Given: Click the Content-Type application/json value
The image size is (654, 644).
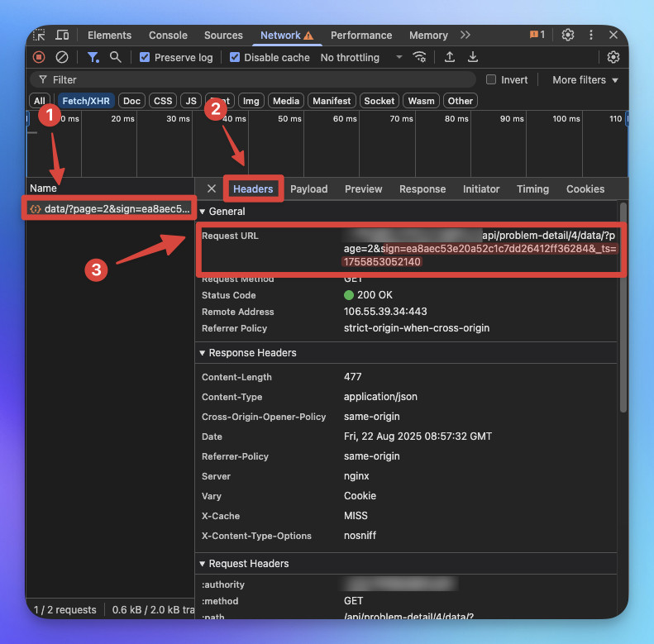Looking at the screenshot, I should click(380, 397).
